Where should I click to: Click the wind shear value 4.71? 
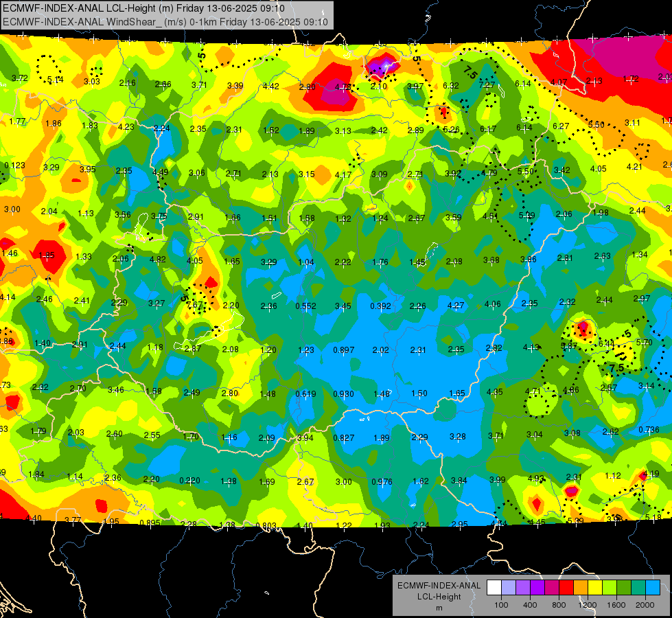click(533, 391)
